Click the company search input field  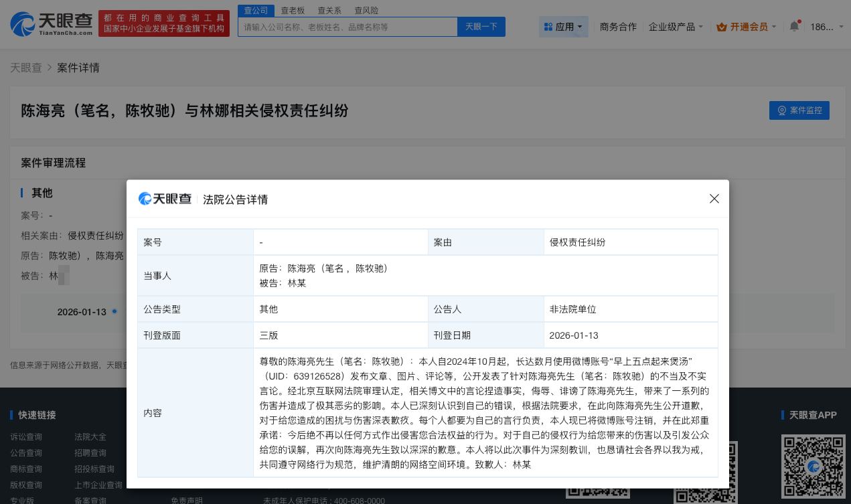[x=347, y=27]
